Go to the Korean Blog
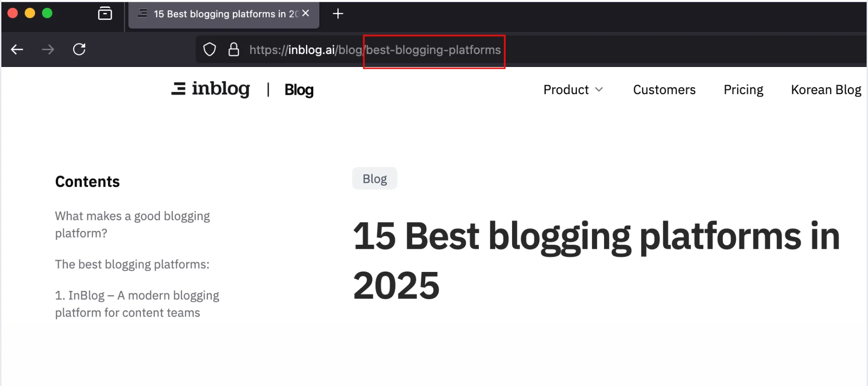The width and height of the screenshot is (868, 386). (x=826, y=90)
